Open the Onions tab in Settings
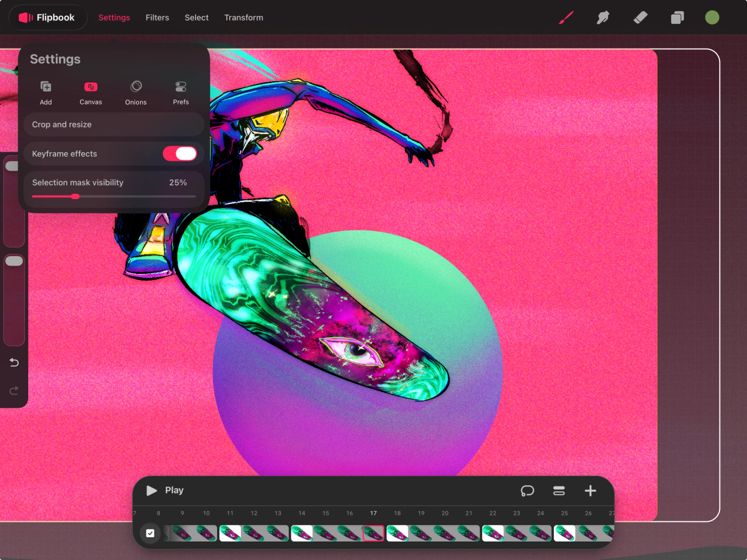 (135, 92)
